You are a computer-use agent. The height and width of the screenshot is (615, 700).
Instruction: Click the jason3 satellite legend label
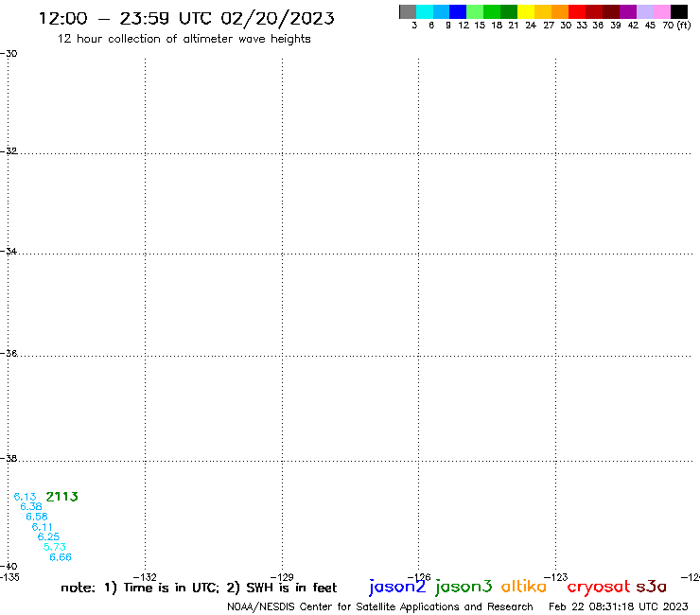[464, 587]
